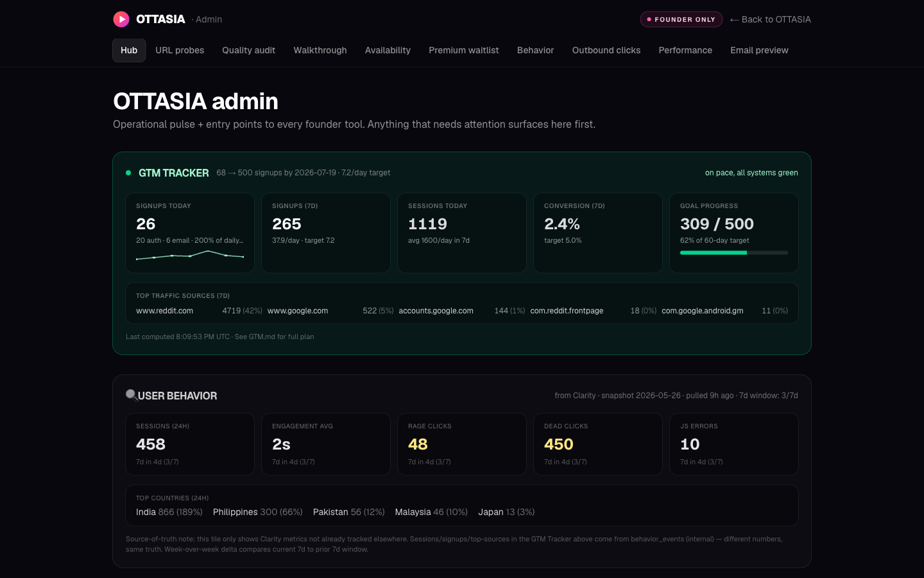
Task: Click the USER BEHAVIOR section heading
Action: pos(178,396)
